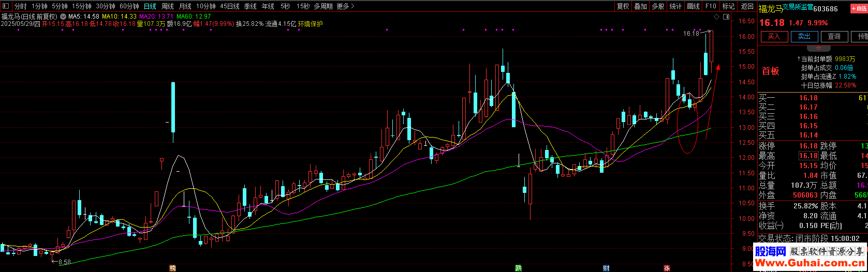Select the 买四 bid price 16.15
The height and width of the screenshot is (272, 868).
[x=808, y=126]
